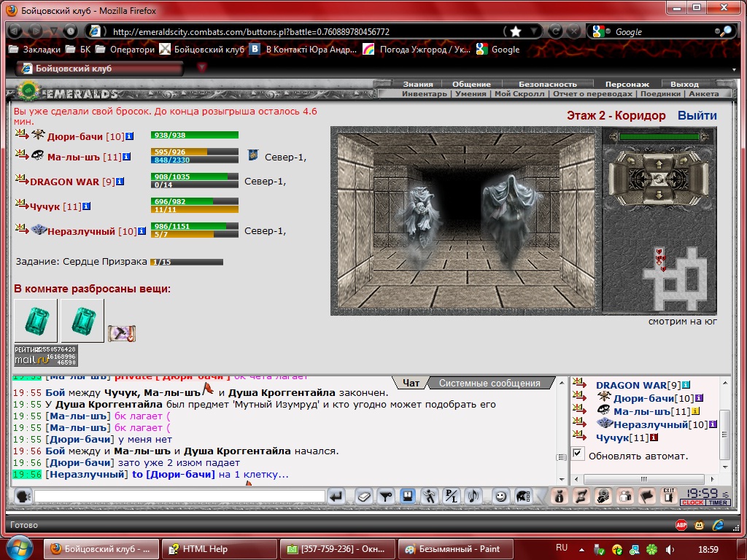The width and height of the screenshot is (747, 560).
Task: Open info icon next to Неразлучный [10]
Action: (142, 231)
